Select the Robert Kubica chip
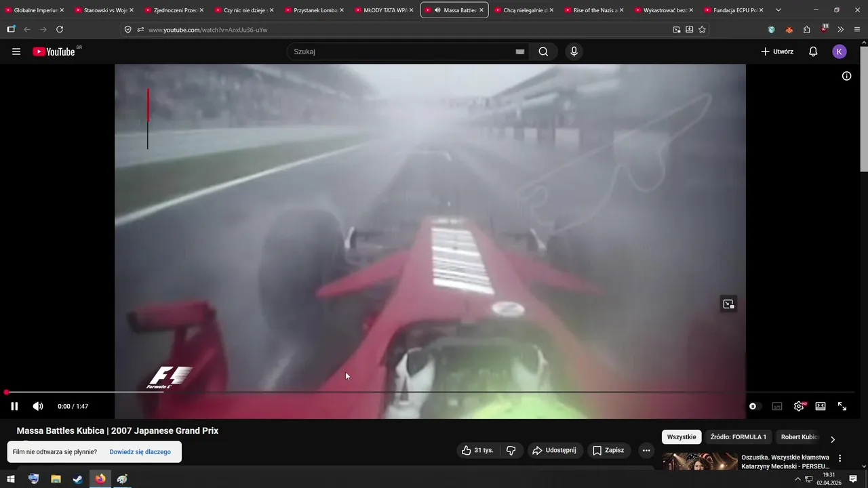The height and width of the screenshot is (488, 868). 800,437
